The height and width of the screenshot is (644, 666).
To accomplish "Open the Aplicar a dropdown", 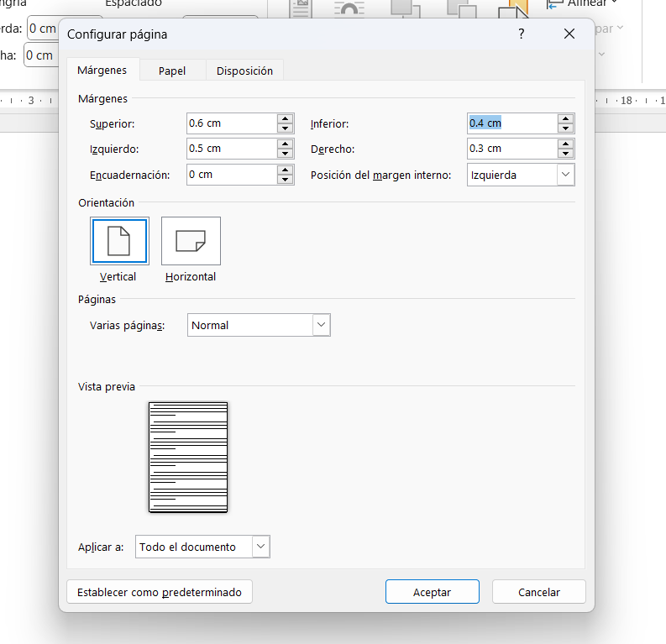I will click(x=202, y=547).
